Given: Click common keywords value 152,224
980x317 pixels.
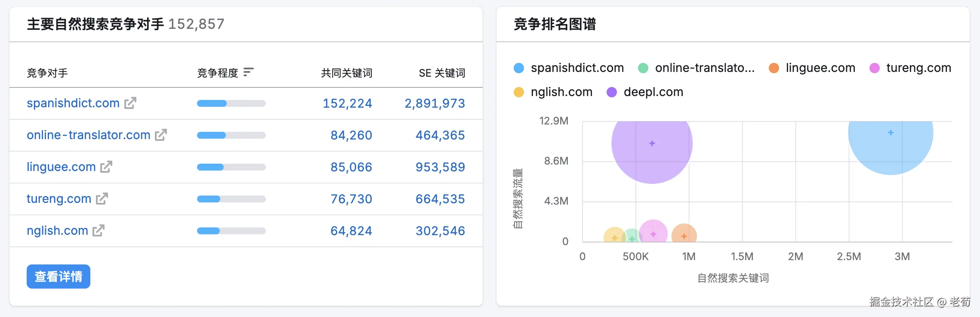Looking at the screenshot, I should pos(347,103).
